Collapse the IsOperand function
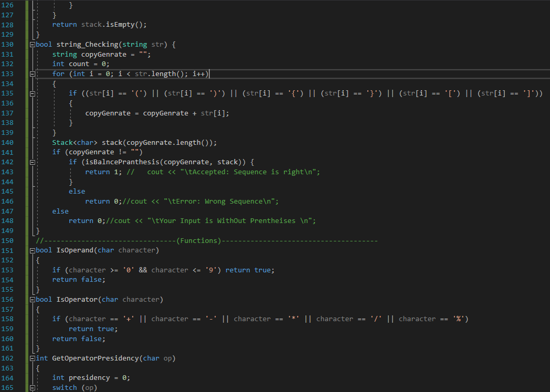 coord(32,250)
